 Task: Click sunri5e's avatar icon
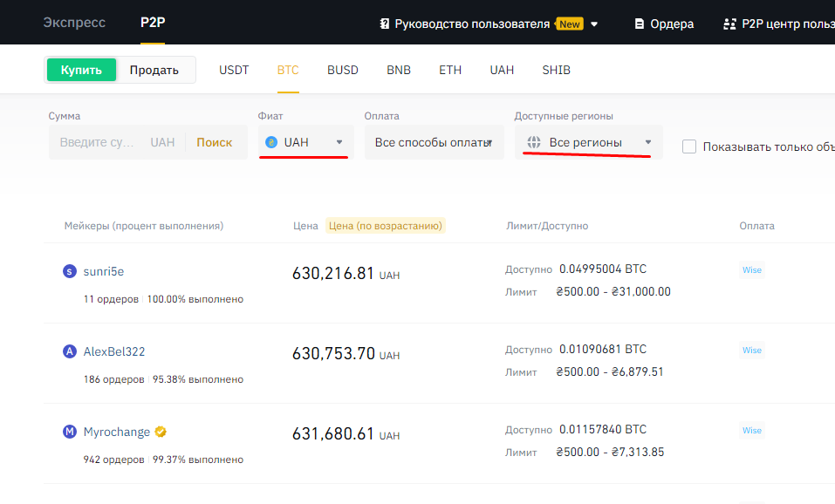[70, 271]
